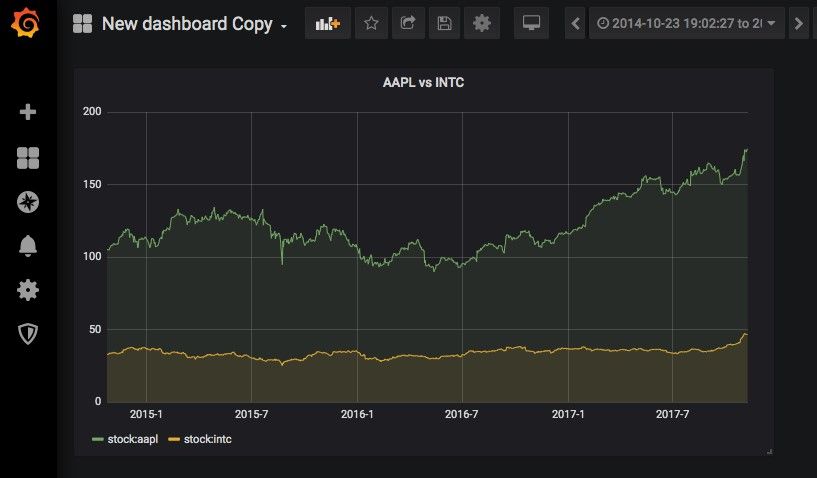817x478 pixels.
Task: Star this dashboard as favorite
Action: coord(371,23)
